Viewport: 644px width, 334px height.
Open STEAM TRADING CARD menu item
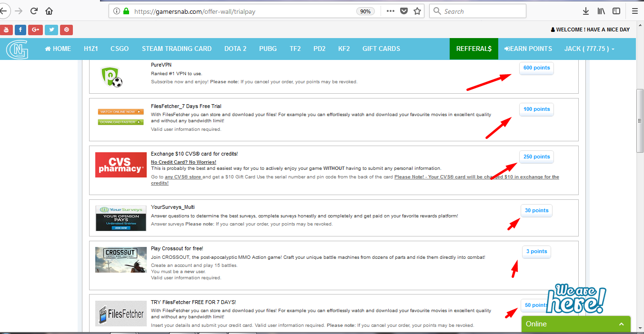coord(177,49)
